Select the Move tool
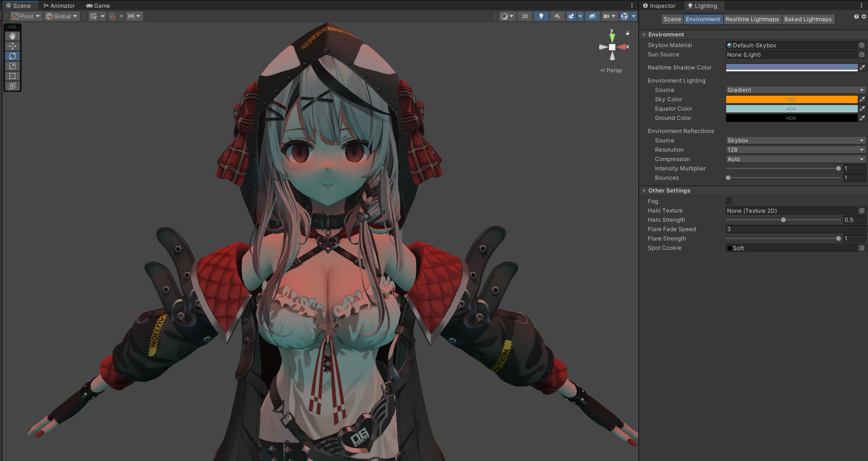868x461 pixels. coord(12,46)
